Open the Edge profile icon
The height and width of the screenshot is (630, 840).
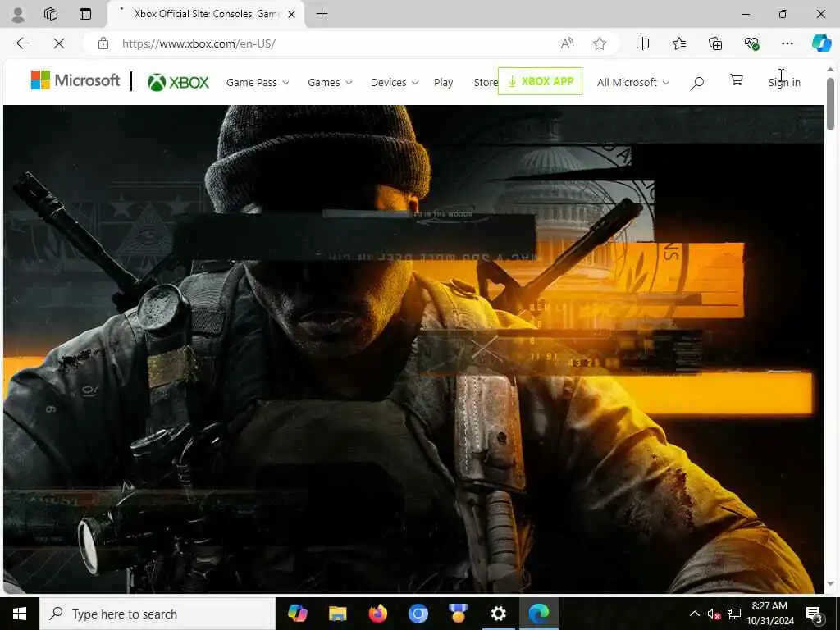[x=18, y=15]
